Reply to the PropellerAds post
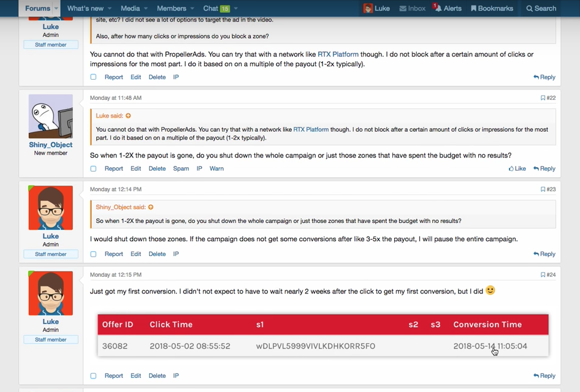580x392 pixels. click(544, 77)
